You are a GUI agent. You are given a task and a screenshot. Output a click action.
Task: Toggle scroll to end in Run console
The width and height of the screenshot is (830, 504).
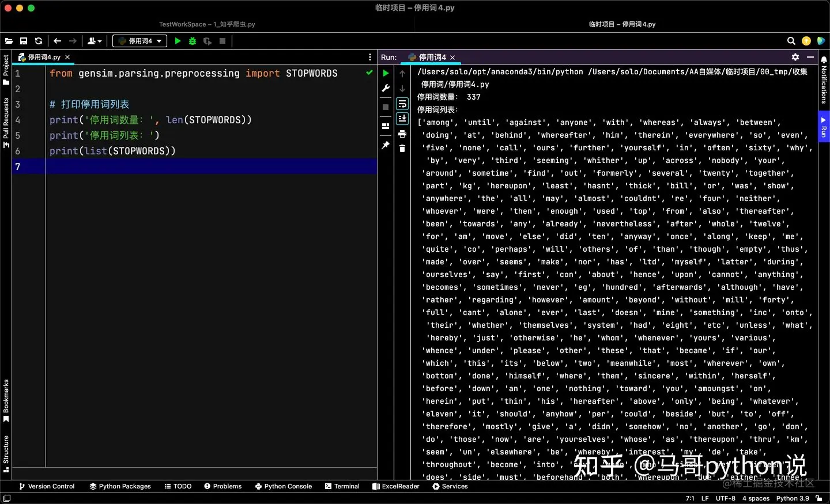tap(402, 119)
